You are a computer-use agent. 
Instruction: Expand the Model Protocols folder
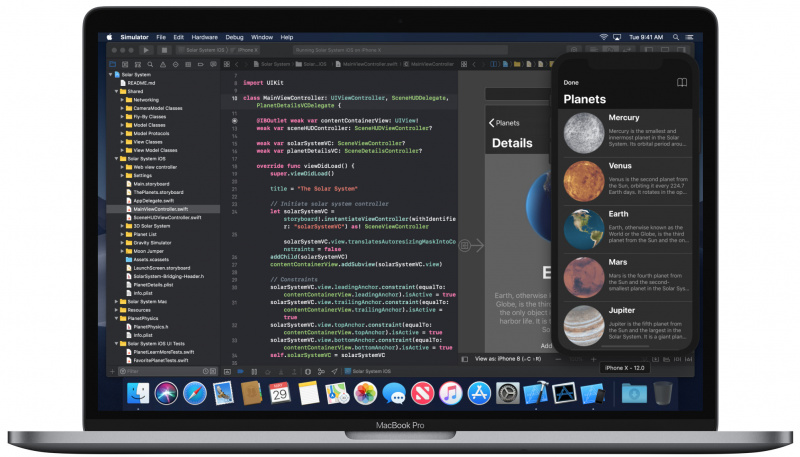click(122, 133)
